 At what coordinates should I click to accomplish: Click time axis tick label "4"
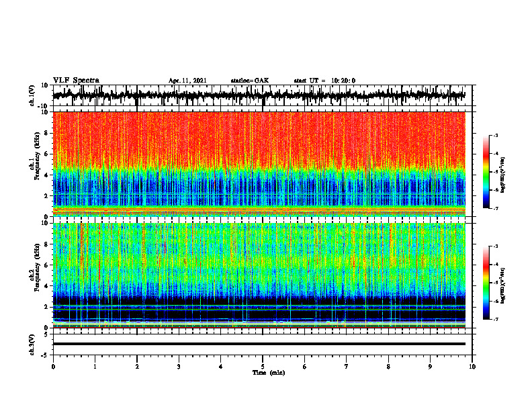pyautogui.click(x=221, y=367)
